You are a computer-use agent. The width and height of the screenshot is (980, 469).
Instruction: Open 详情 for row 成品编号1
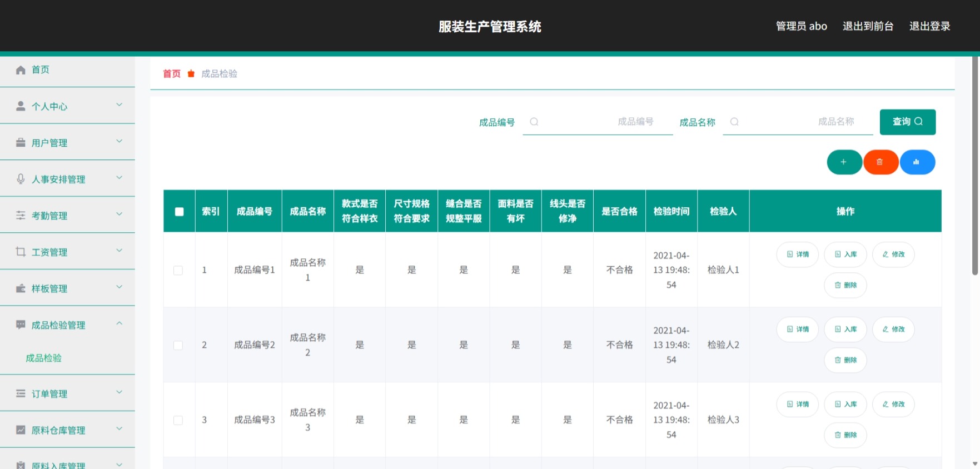(798, 255)
